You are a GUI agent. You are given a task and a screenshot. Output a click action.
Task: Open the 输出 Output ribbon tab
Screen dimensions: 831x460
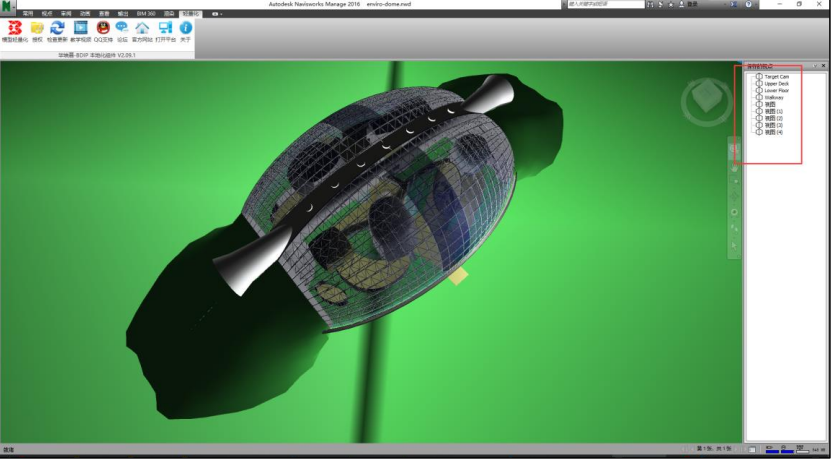(x=123, y=14)
